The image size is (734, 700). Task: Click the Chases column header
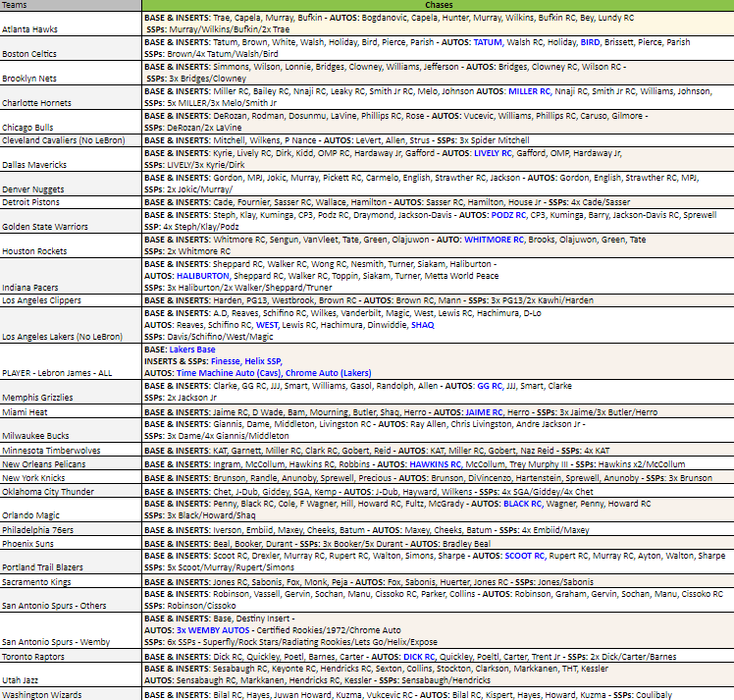pos(438,6)
